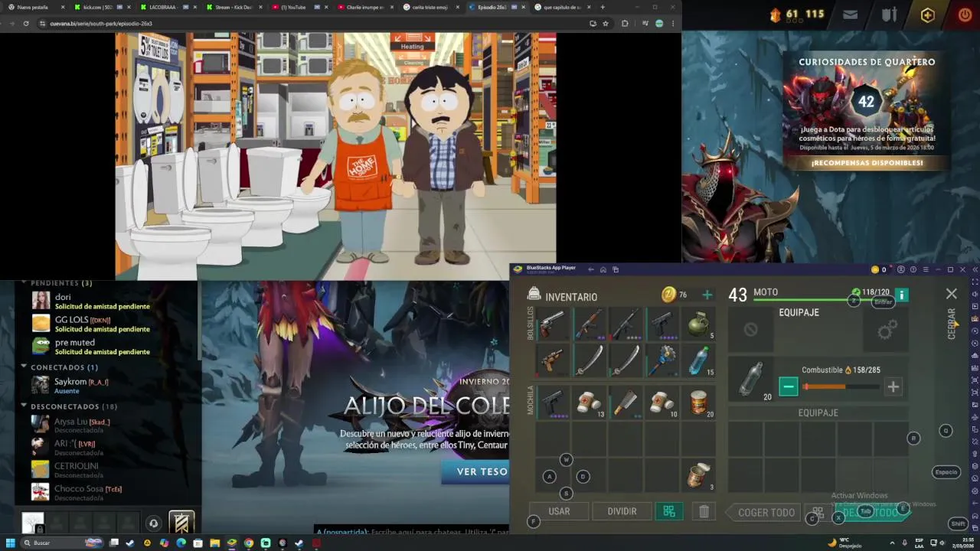The image size is (980, 551).
Task: Click the Dota banner flag icon button
Action: click(x=181, y=523)
